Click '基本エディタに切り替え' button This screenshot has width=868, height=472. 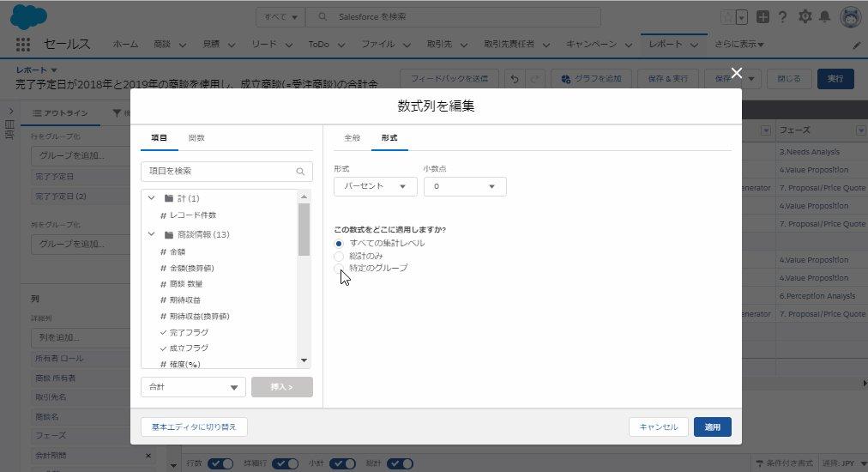(x=194, y=427)
